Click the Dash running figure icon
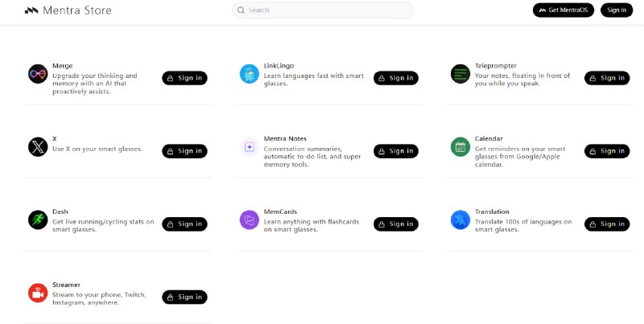Viewport: 644px width, 324px height. [x=38, y=219]
